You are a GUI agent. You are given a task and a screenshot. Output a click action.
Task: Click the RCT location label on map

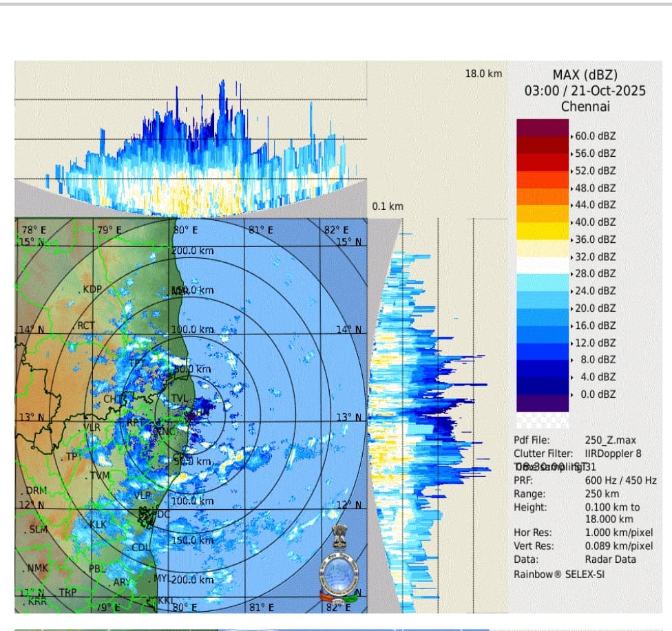coord(86,325)
